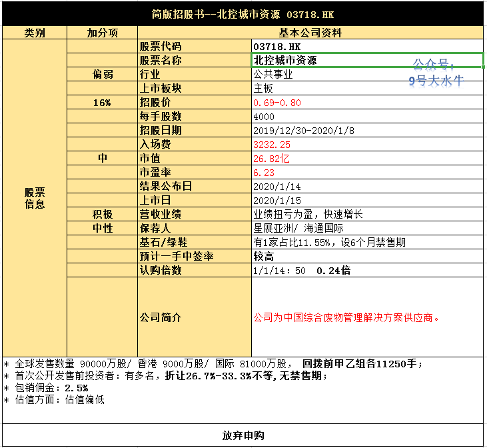Click the 中性 rating cell
Image resolution: width=487 pixels, height=448 pixels.
102,228
